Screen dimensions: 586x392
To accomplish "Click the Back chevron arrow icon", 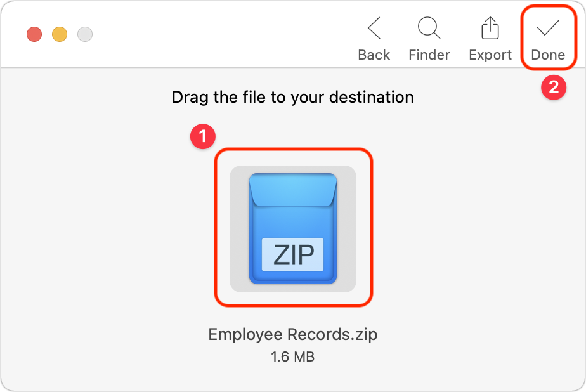I will (374, 28).
